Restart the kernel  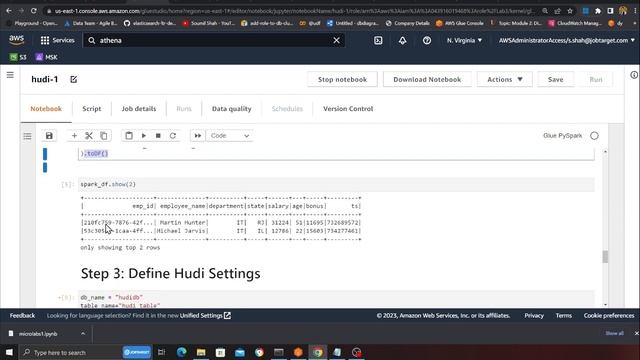point(173,136)
